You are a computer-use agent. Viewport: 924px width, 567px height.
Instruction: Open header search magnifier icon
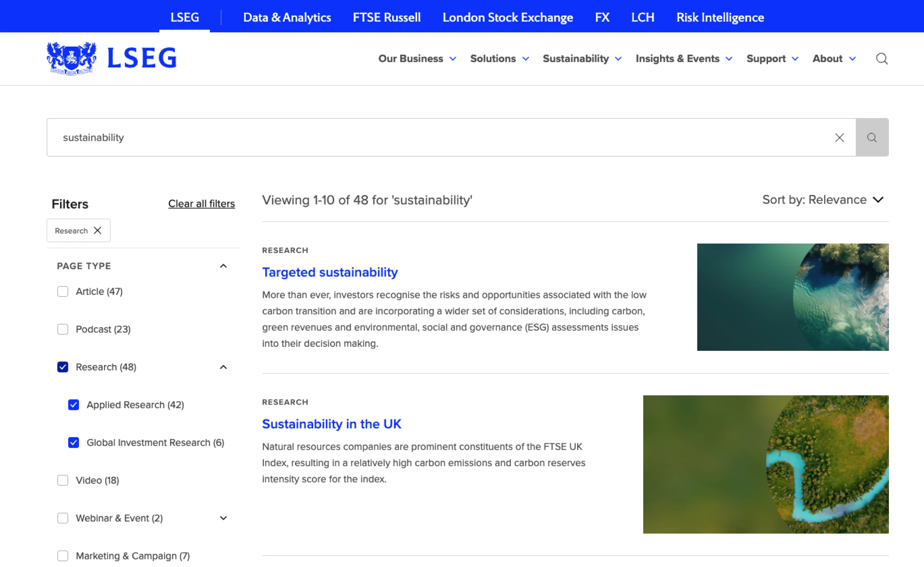pyautogui.click(x=881, y=59)
